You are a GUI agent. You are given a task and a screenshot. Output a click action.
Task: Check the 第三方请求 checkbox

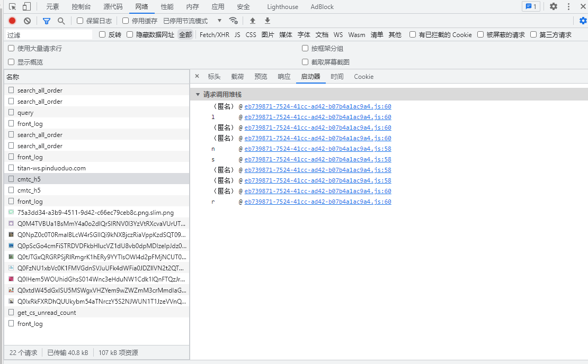[x=533, y=34]
